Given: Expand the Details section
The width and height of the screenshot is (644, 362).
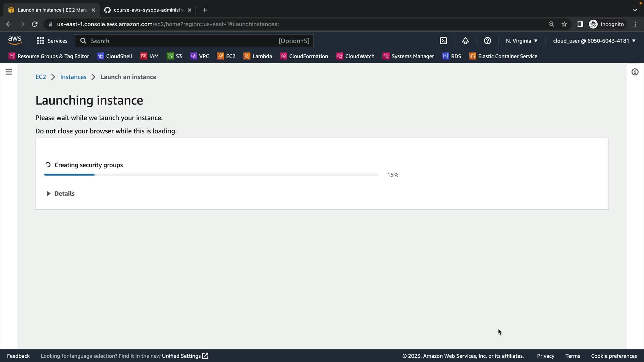Looking at the screenshot, I should tap(60, 194).
